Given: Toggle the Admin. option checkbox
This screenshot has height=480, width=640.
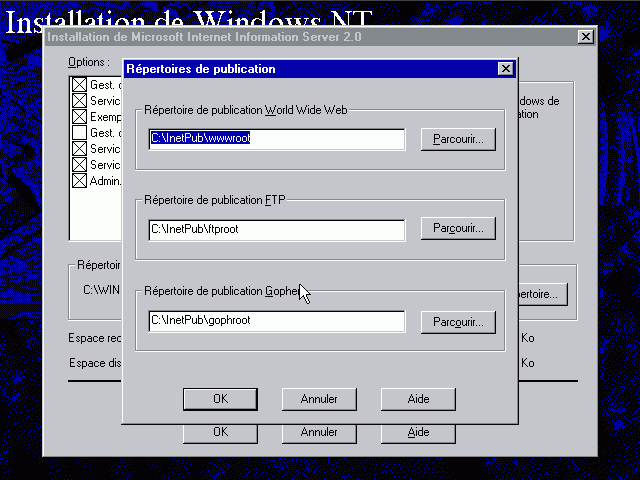Looking at the screenshot, I should pyautogui.click(x=79, y=181).
